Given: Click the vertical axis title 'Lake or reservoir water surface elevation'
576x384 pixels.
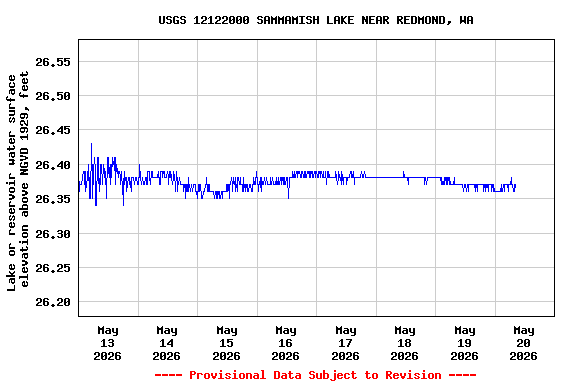Looking at the screenshot, I should 17,180.
